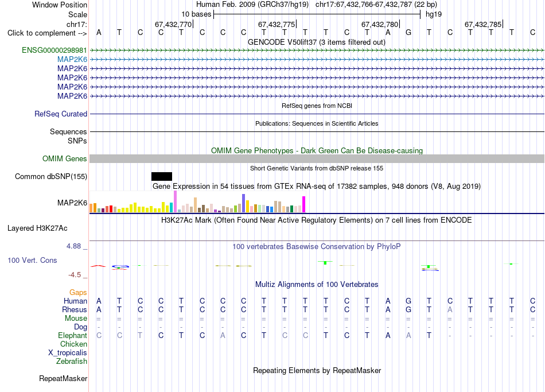Click the black dbSNP variant block
Screen dimensions: 545x392
pos(162,176)
